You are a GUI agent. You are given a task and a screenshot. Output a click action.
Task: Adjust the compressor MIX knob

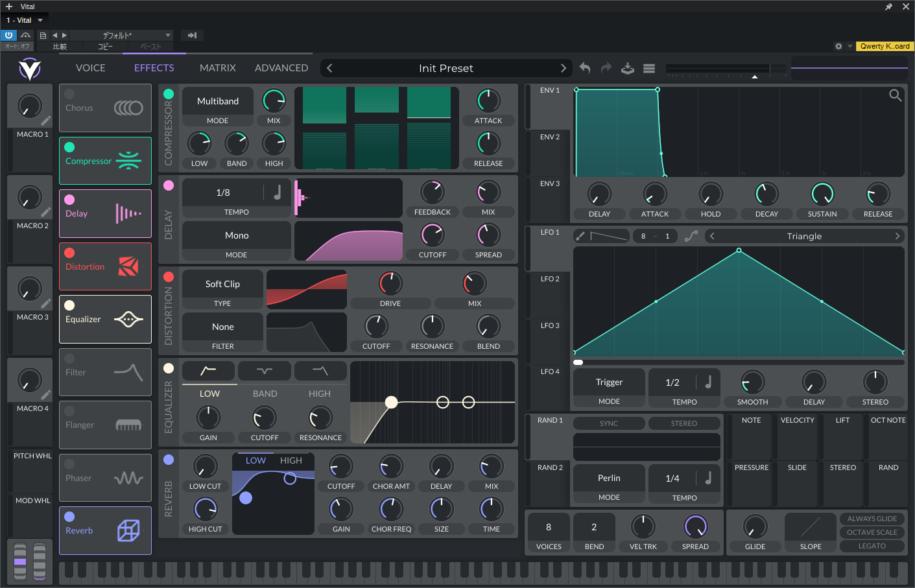click(x=274, y=101)
